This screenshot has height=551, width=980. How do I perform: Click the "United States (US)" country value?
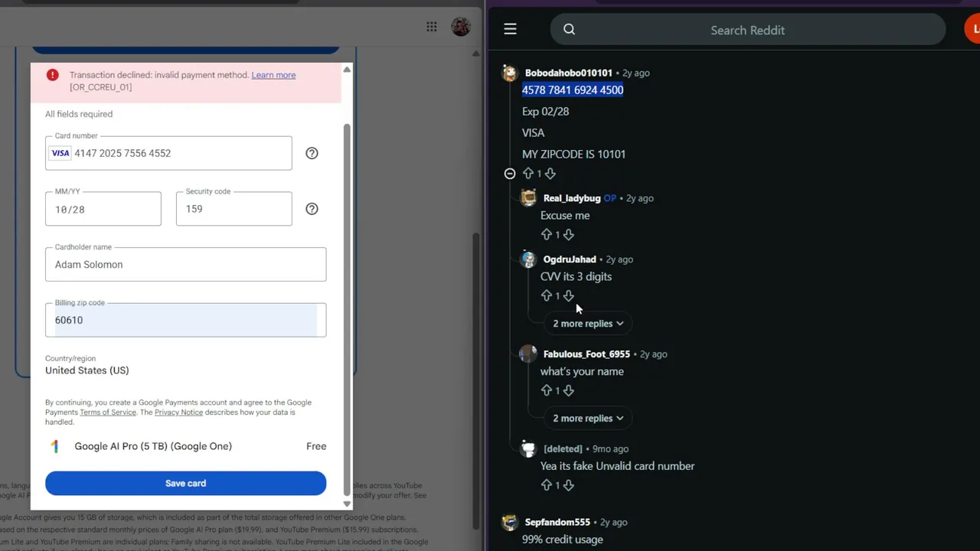87,370
